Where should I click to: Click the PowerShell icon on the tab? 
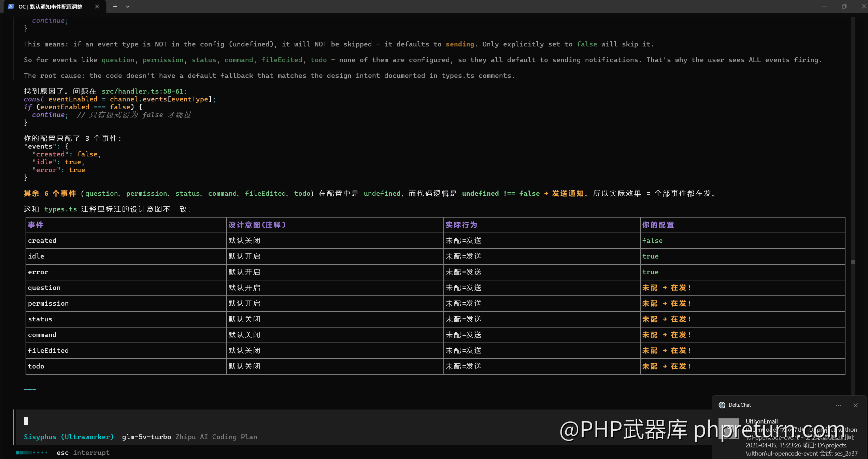pyautogui.click(x=11, y=6)
